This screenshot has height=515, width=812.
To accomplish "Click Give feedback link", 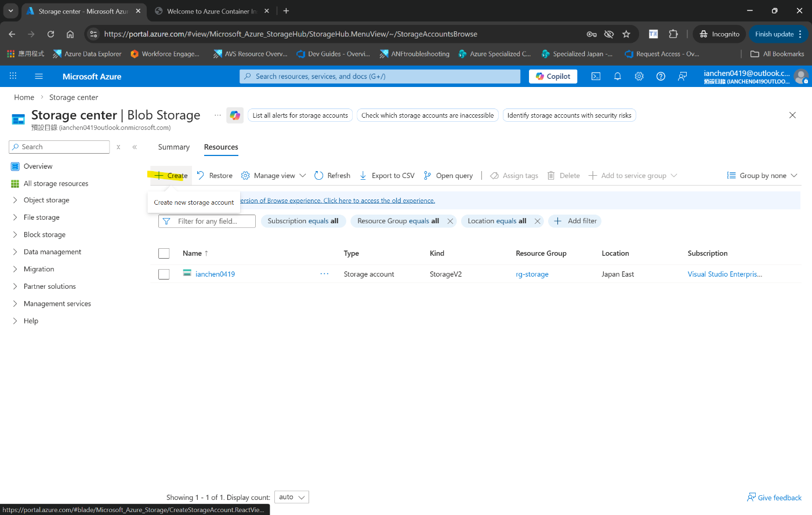I will 774,498.
